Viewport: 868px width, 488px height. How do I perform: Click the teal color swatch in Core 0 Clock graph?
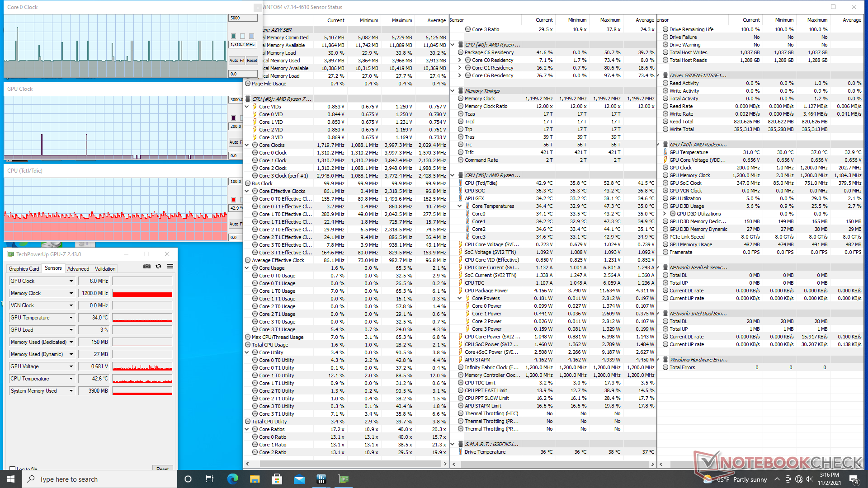coord(233,36)
